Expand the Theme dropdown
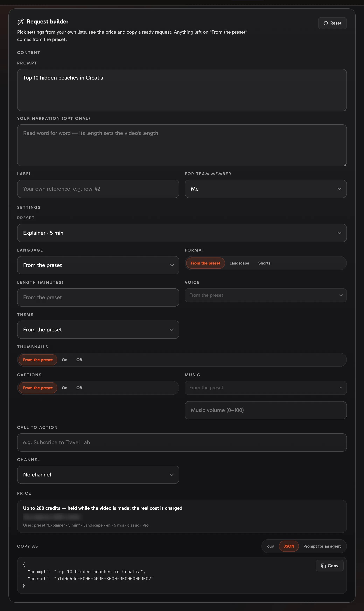 click(x=98, y=330)
